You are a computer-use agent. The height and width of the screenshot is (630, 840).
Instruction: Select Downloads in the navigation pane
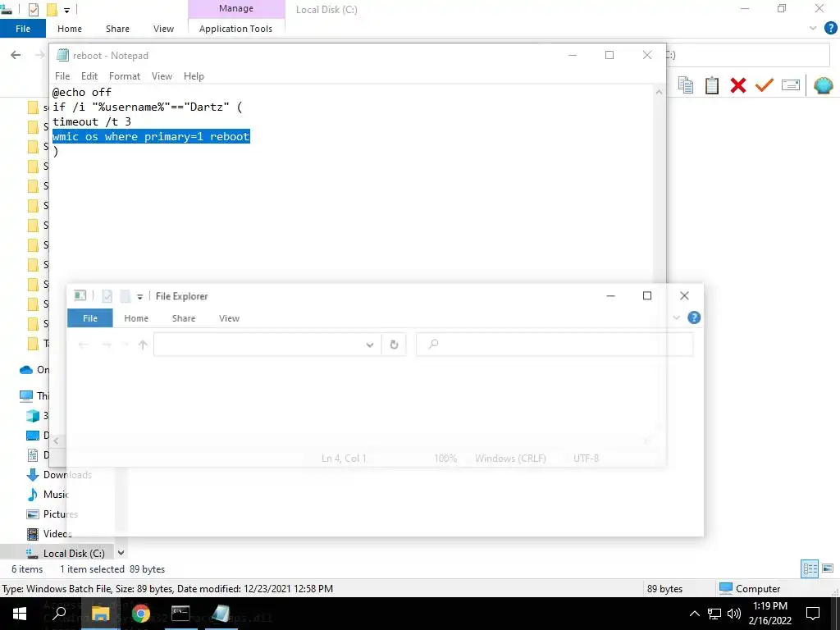pyautogui.click(x=67, y=475)
